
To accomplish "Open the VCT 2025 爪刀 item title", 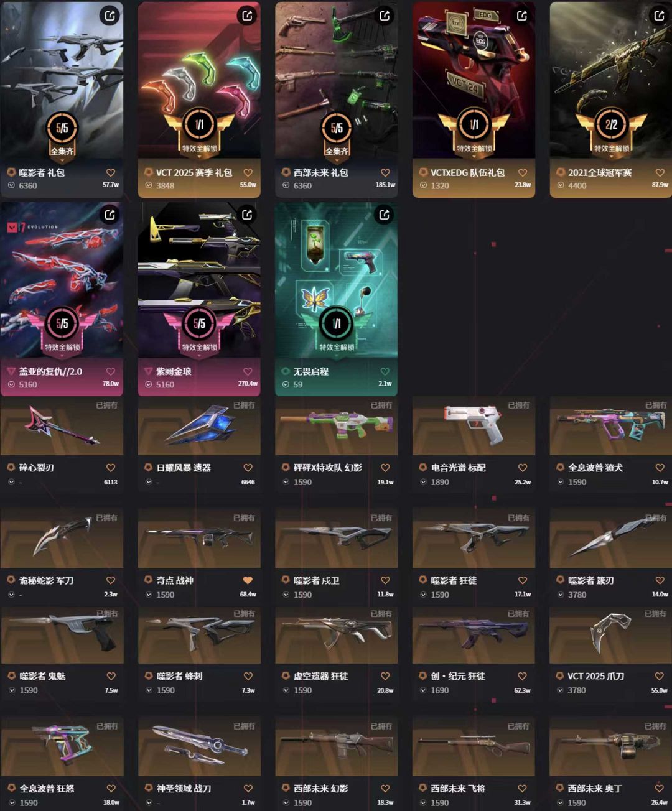I will point(595,675).
